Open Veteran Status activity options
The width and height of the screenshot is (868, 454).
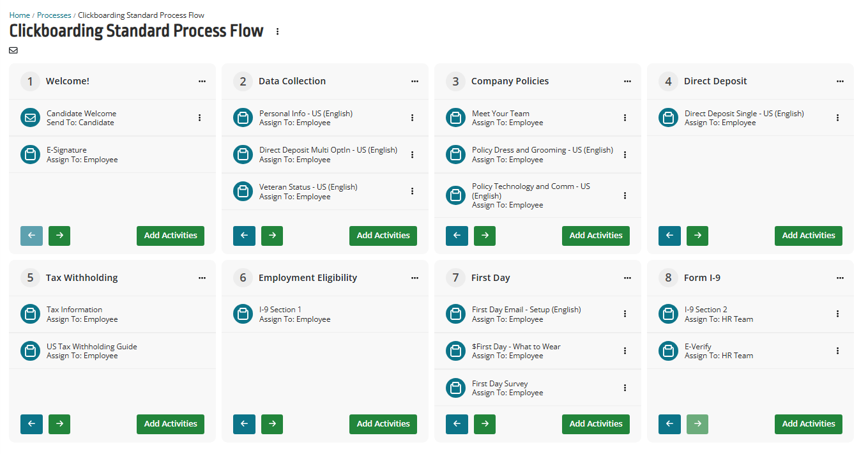click(412, 191)
